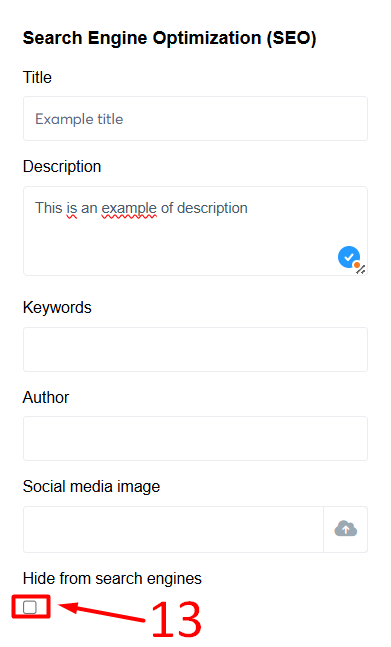The width and height of the screenshot is (391, 647).
Task: Click the empty Author input field
Action: (x=195, y=438)
